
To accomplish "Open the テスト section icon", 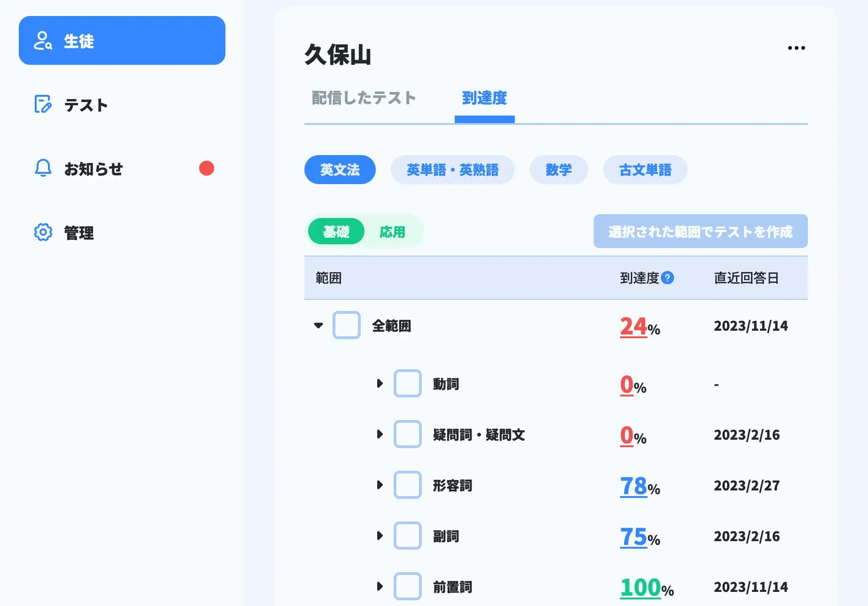I will coord(43,105).
